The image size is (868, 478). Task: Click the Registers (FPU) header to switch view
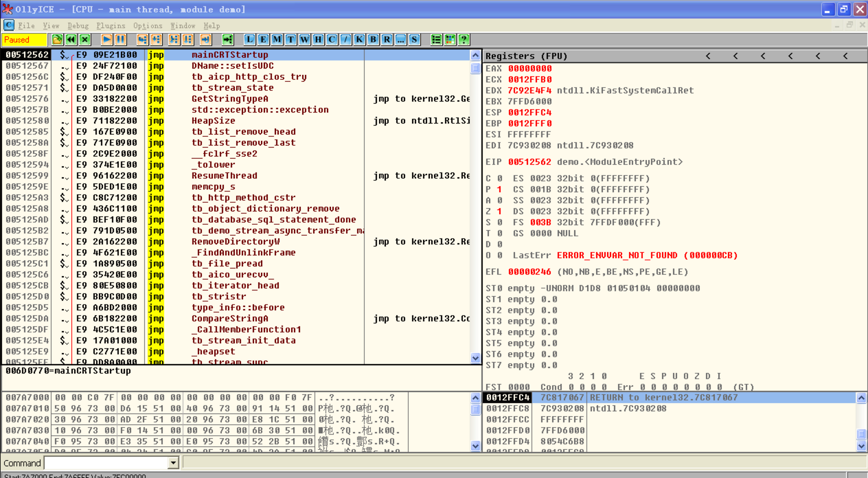[527, 56]
